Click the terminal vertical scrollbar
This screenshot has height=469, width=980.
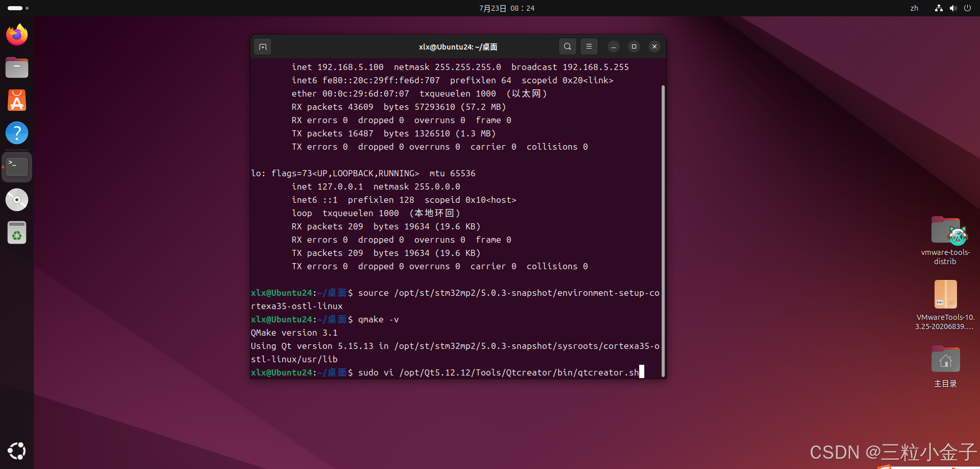tap(663, 231)
